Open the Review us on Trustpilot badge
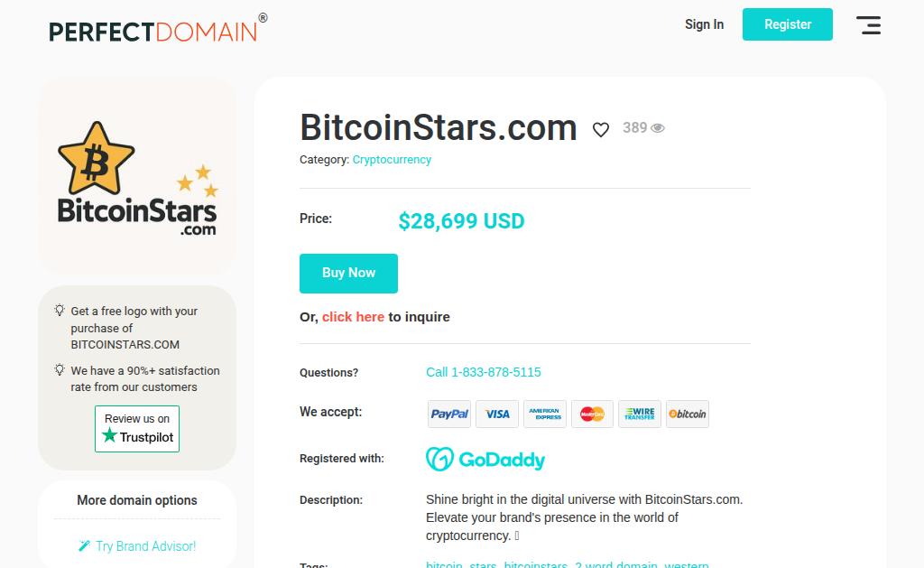Viewport: 924px width, 568px height. click(x=137, y=429)
